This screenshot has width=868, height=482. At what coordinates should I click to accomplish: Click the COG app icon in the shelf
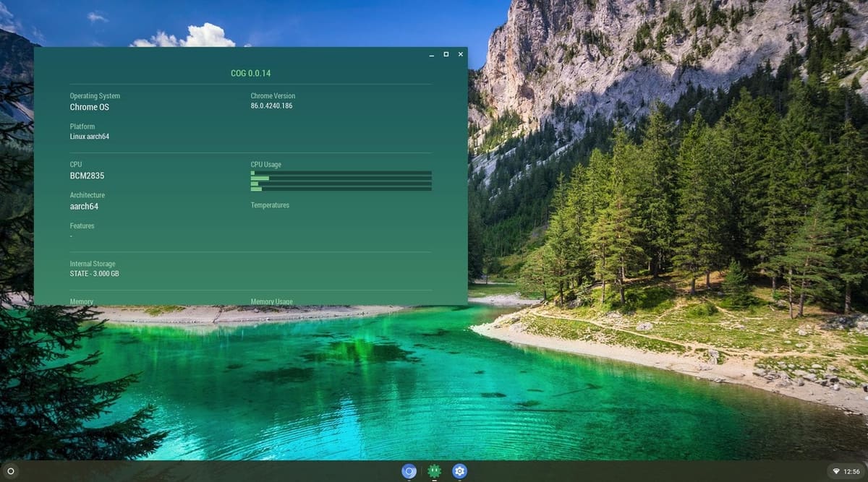click(434, 471)
